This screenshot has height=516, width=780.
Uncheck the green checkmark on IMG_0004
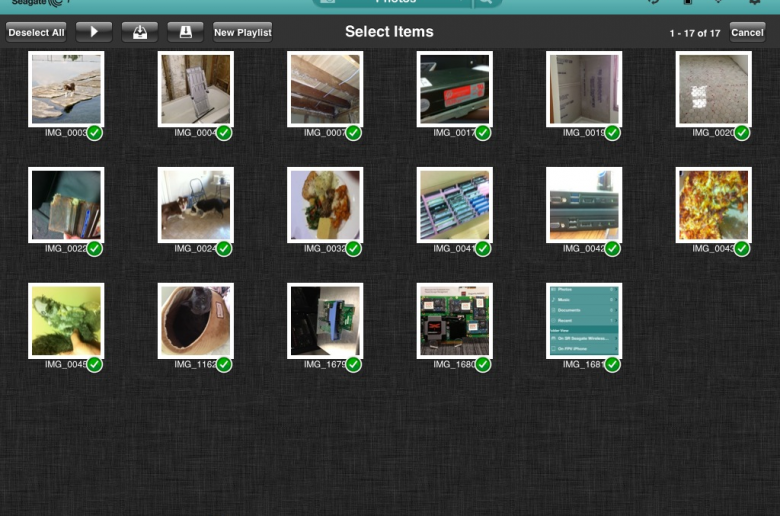[x=224, y=133]
